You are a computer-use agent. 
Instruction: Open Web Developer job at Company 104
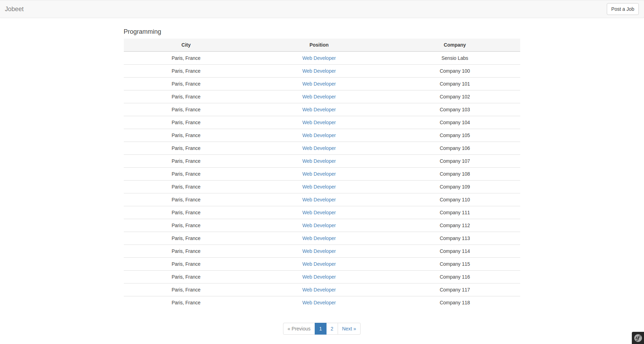(x=319, y=122)
